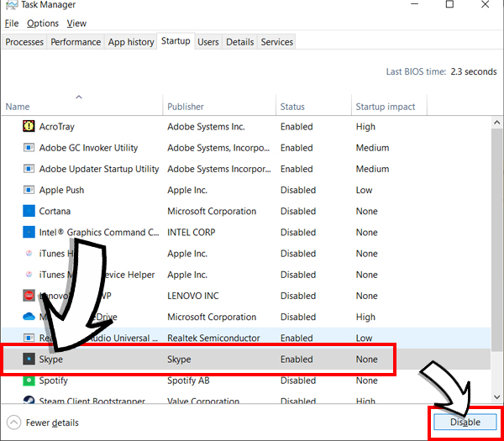This screenshot has width=504, height=441.
Task: Click the scrollbar up arrow
Action: tap(497, 123)
